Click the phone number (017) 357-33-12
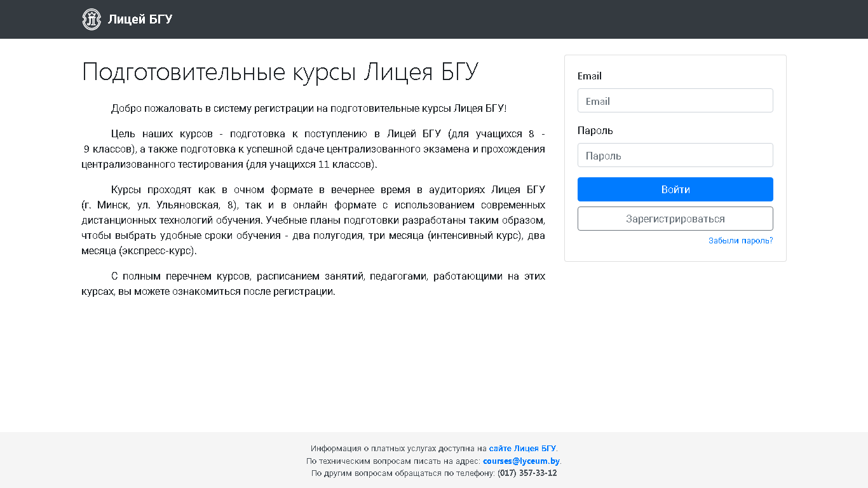 click(x=527, y=473)
